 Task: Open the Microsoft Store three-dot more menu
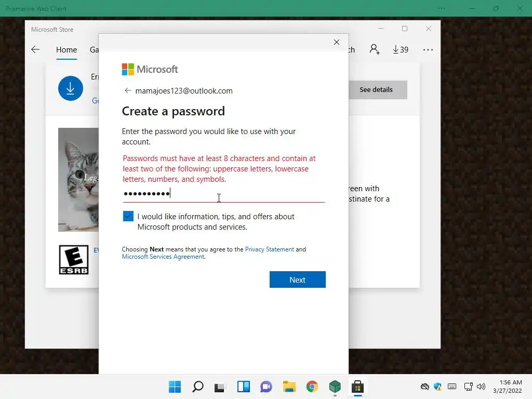[428, 50]
